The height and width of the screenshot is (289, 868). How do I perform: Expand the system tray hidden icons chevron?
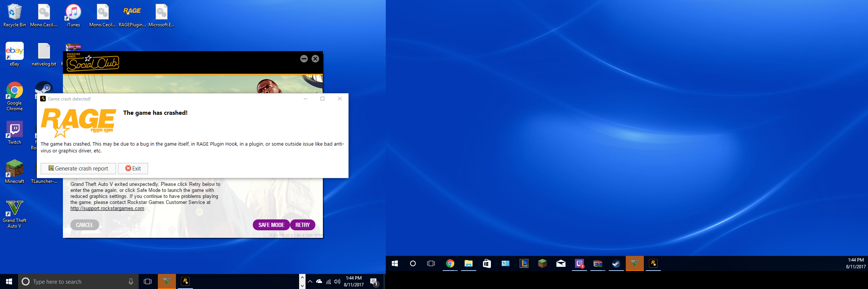[310, 281]
